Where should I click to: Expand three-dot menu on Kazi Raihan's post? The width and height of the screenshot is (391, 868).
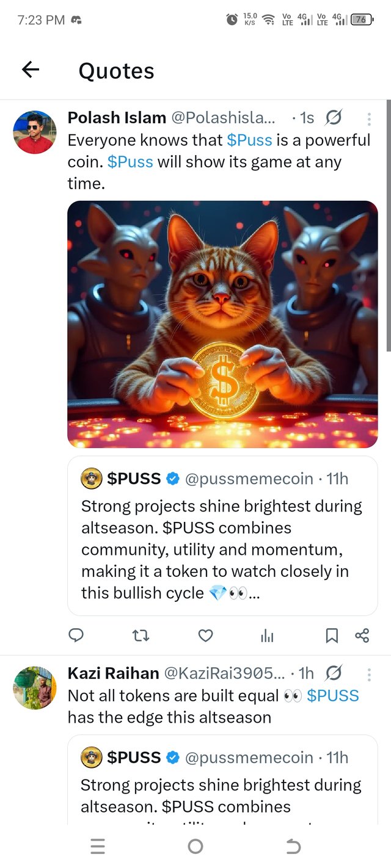[x=369, y=675]
